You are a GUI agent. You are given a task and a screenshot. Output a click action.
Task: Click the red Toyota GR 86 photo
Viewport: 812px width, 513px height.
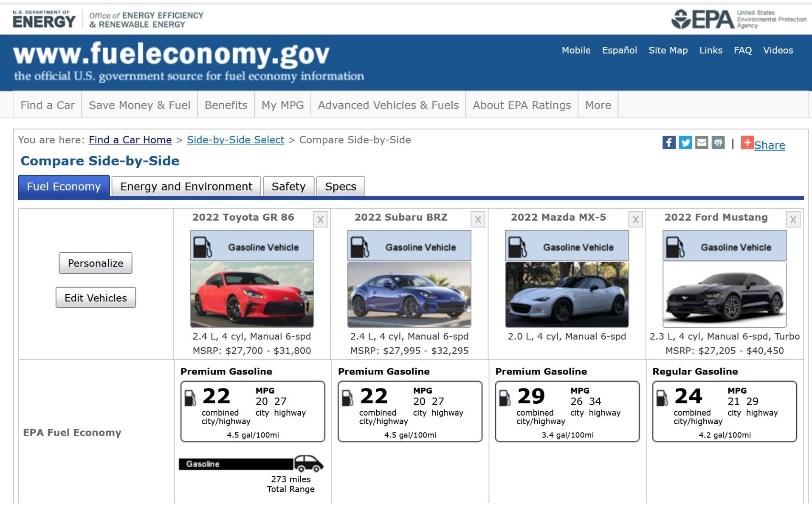pyautogui.click(x=252, y=295)
